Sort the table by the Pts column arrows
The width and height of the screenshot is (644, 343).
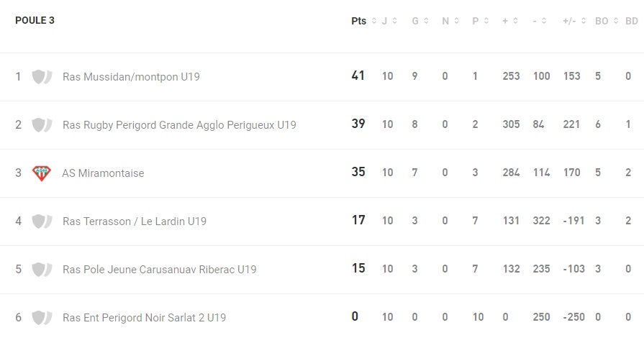(373, 21)
